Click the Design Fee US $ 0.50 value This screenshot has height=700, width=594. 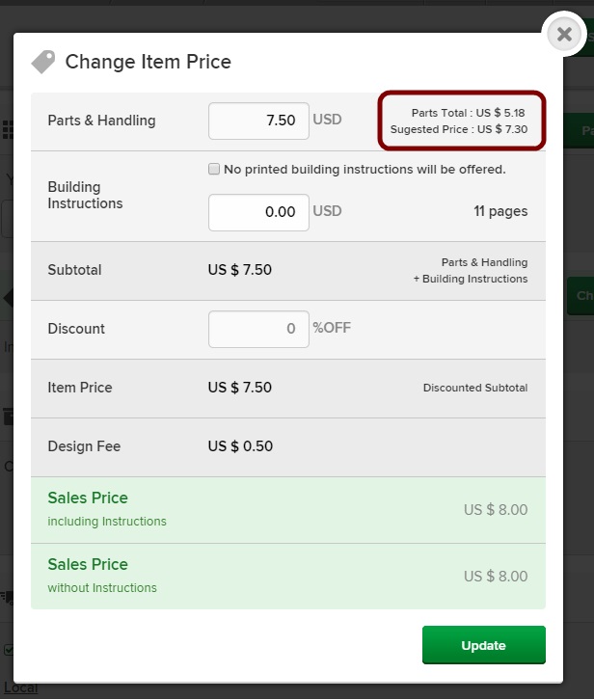tap(240, 446)
